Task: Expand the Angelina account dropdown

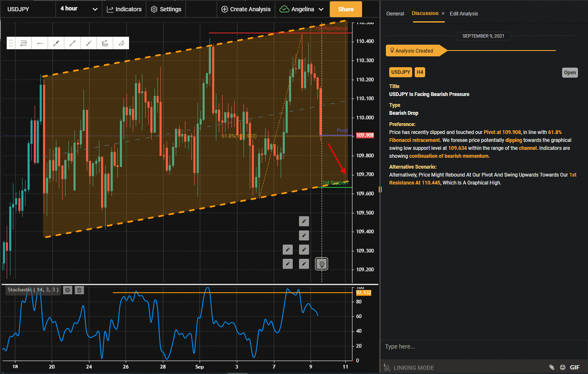Action: tap(302, 9)
